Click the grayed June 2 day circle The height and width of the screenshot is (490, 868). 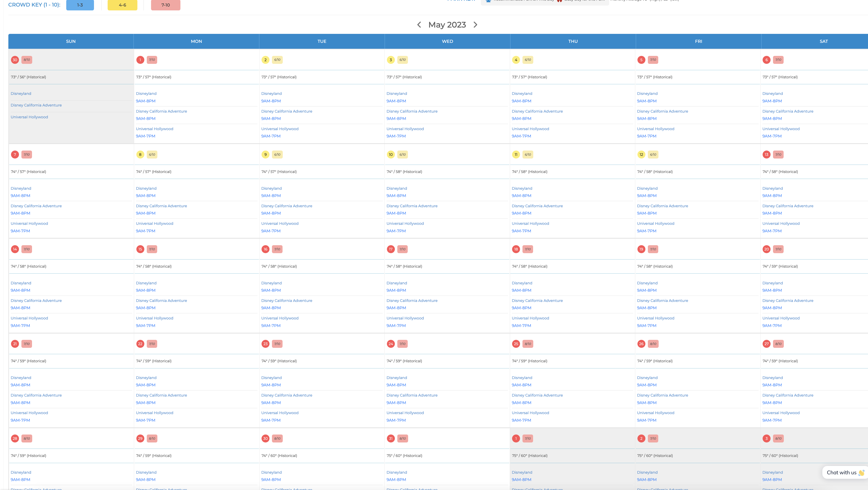click(x=641, y=438)
